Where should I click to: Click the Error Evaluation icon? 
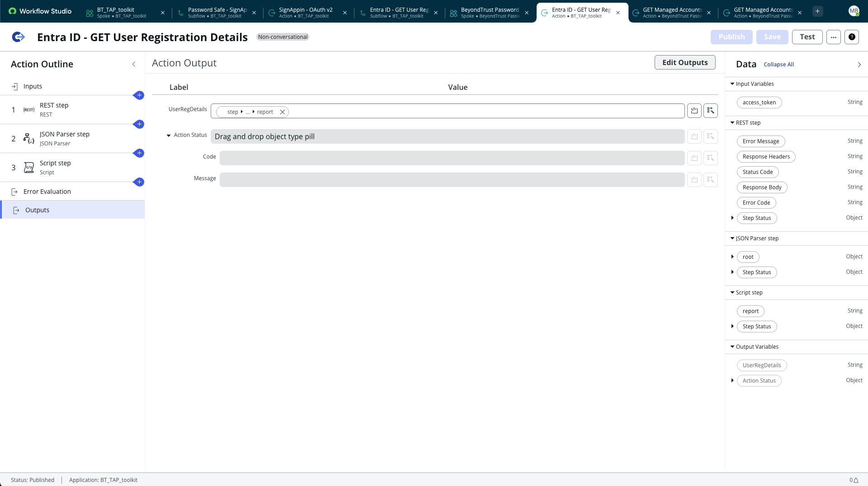coord(14,192)
